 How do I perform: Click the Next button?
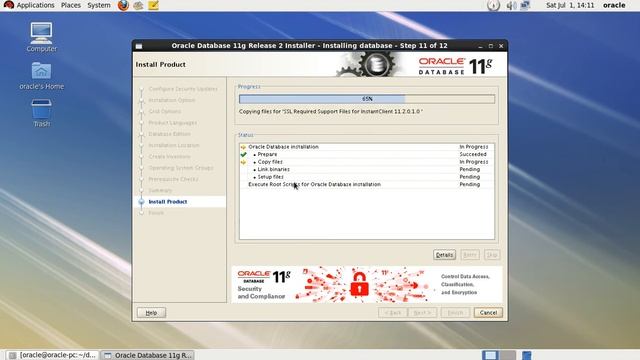click(x=422, y=313)
